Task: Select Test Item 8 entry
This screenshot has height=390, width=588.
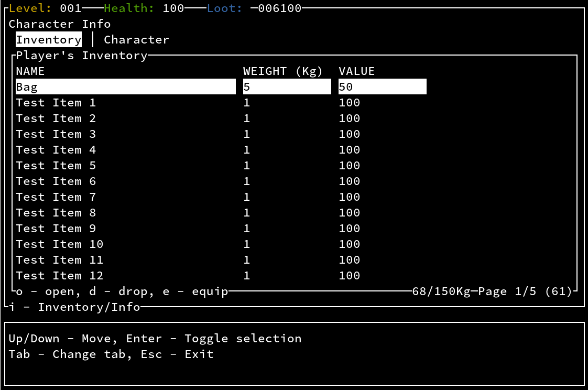Action: point(56,213)
